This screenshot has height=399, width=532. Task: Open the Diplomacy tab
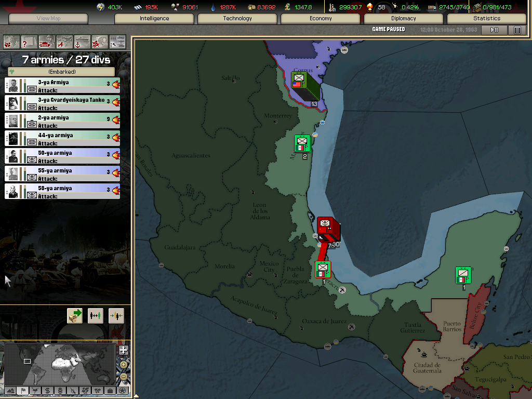[403, 19]
